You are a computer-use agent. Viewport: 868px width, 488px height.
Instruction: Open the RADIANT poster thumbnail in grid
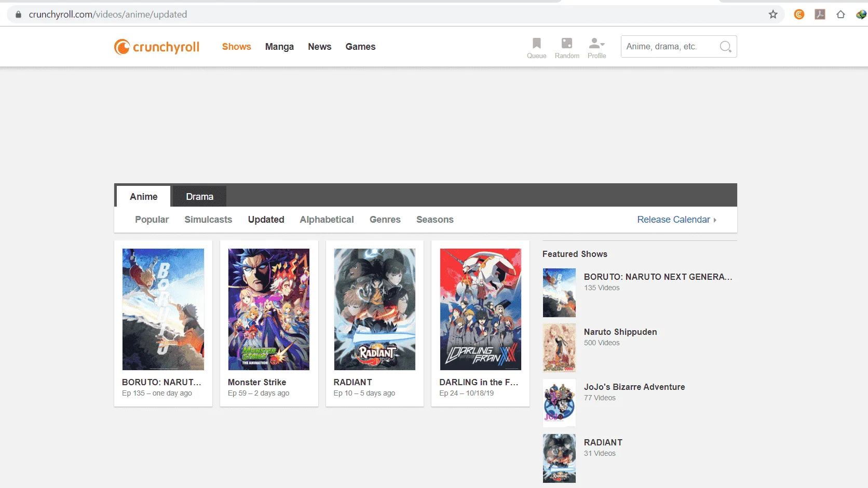375,309
